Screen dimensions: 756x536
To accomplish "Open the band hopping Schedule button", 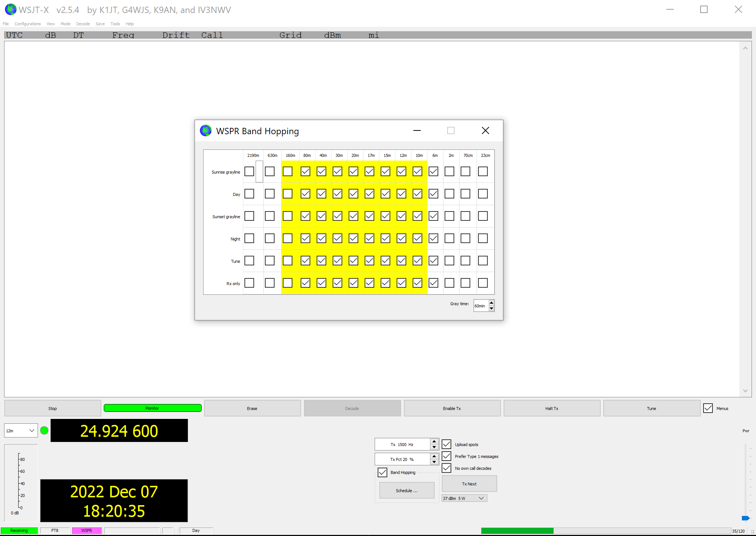I will 407,490.
